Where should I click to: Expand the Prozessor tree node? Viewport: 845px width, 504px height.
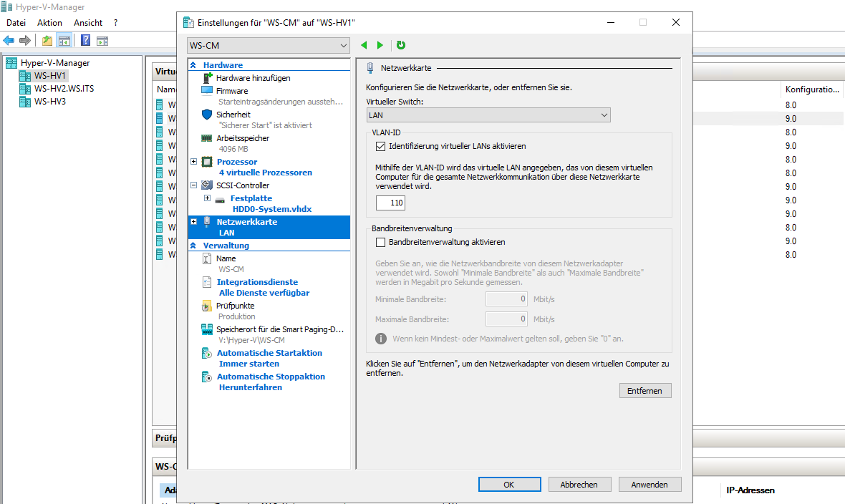click(x=194, y=162)
